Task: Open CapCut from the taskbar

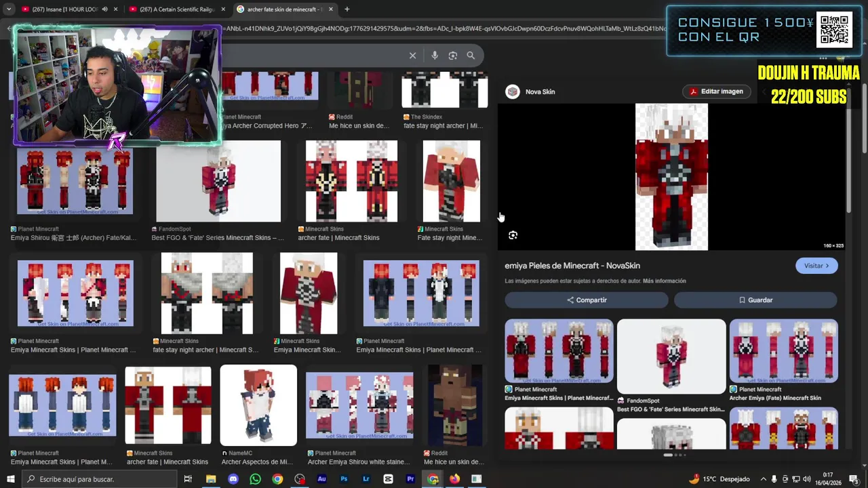Action: [x=388, y=479]
